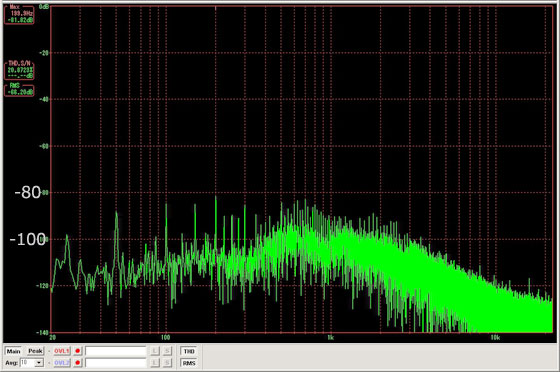560x372 pixels.
Task: Click the L button in the OVL1 row
Action: click(x=155, y=351)
